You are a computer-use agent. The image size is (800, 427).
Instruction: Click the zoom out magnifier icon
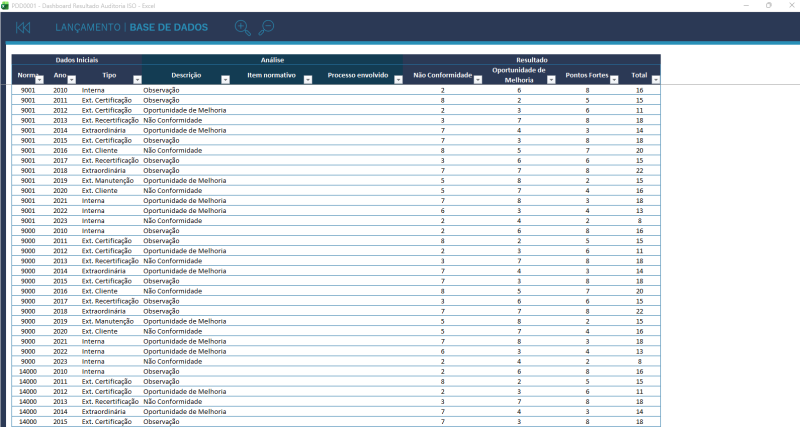click(x=266, y=28)
